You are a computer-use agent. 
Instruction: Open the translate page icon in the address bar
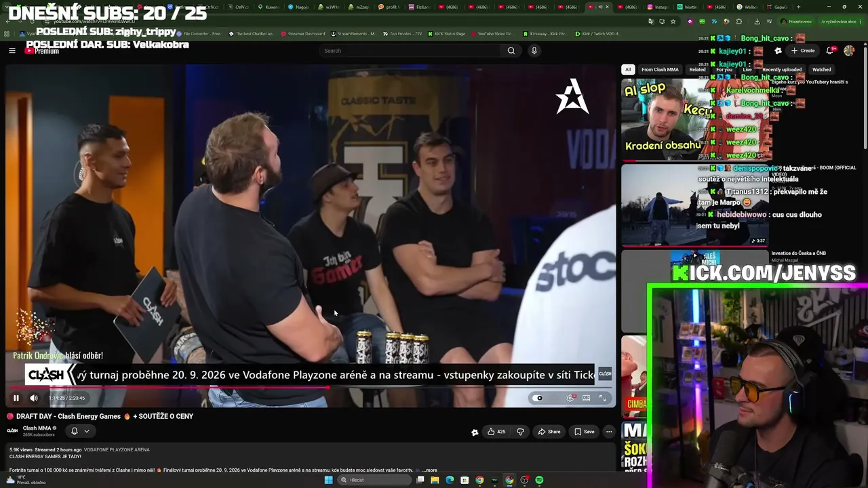click(x=651, y=21)
